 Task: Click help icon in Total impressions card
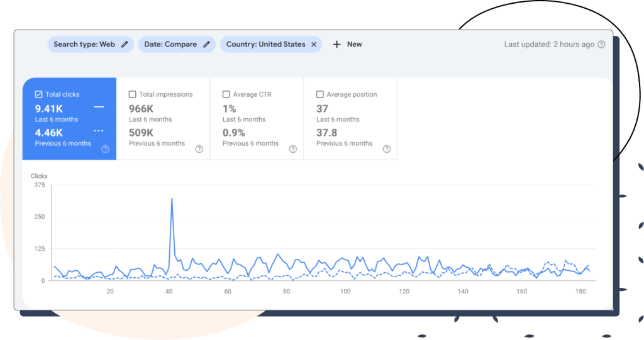click(199, 149)
